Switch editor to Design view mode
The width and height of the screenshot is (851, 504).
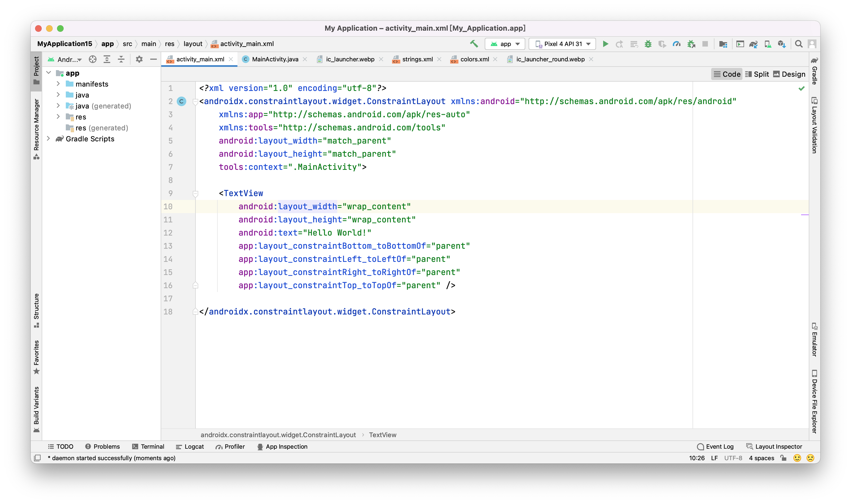[x=789, y=74]
